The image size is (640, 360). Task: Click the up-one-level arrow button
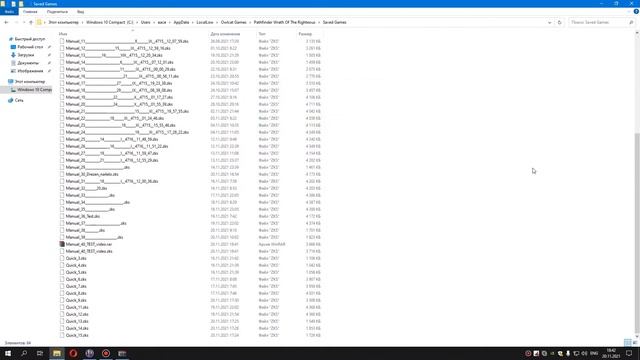click(x=31, y=22)
